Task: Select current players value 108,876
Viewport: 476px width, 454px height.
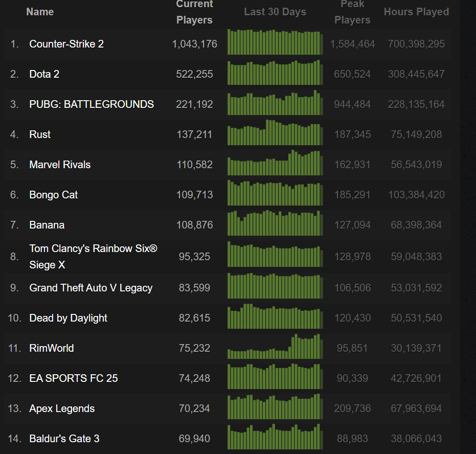Action: point(195,225)
